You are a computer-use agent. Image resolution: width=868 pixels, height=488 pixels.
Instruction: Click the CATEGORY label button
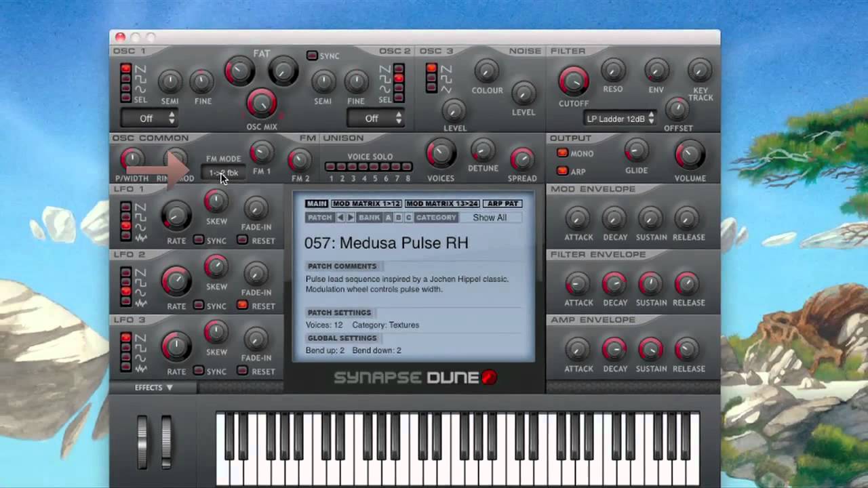tap(436, 218)
